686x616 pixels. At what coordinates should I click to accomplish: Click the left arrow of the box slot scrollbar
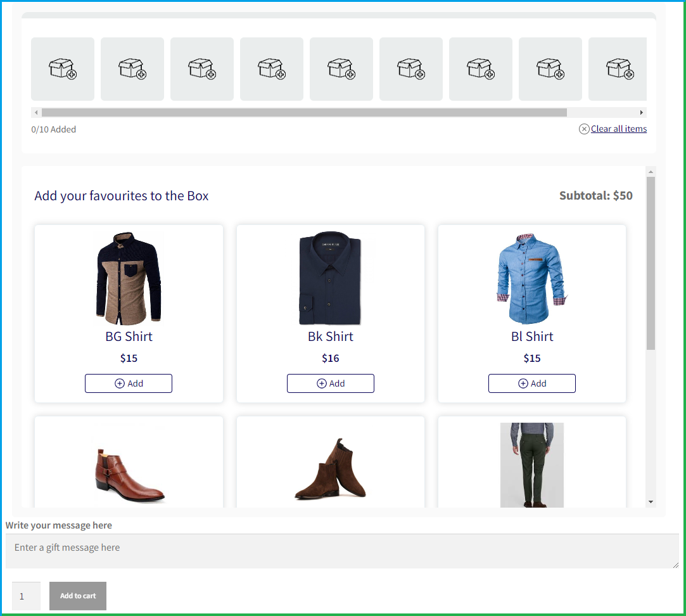[x=36, y=112]
